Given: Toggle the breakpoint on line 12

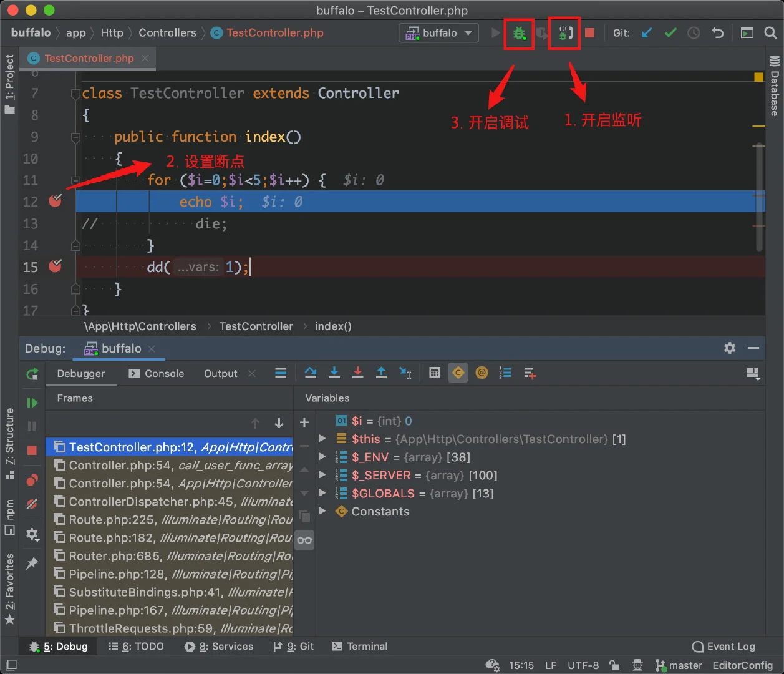Looking at the screenshot, I should coord(56,201).
